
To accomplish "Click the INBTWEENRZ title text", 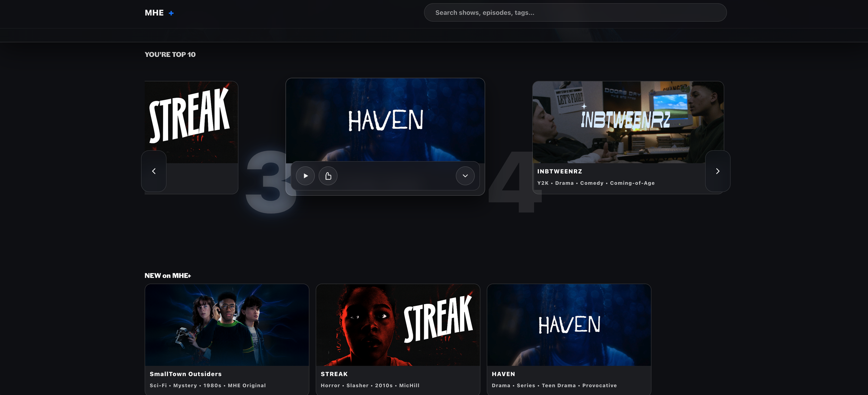I will click(560, 171).
